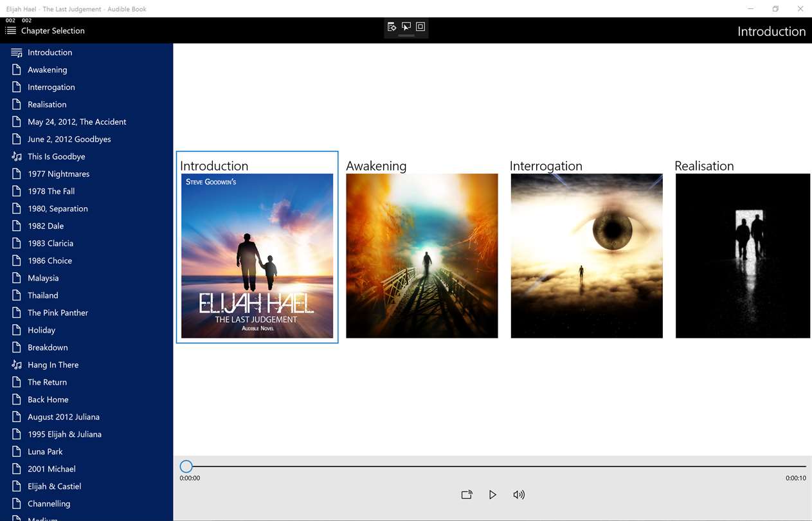Click document icon beside 1986 Choice

(17, 260)
